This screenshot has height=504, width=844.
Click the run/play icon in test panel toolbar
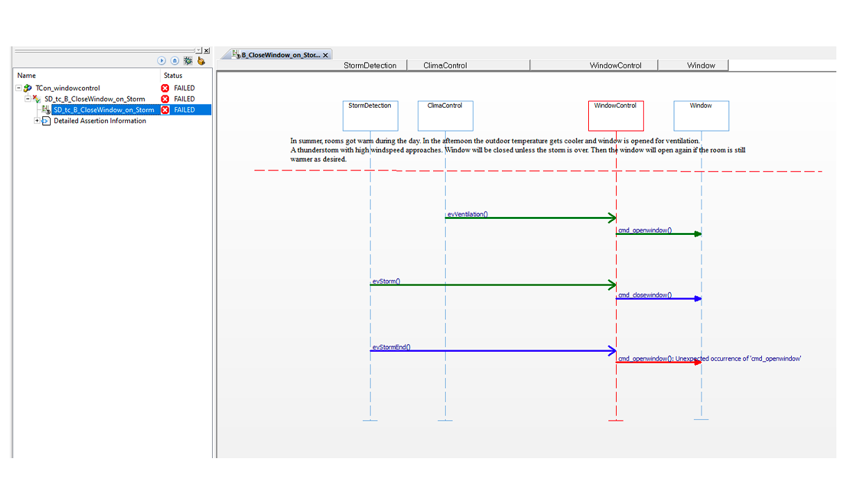click(x=162, y=61)
